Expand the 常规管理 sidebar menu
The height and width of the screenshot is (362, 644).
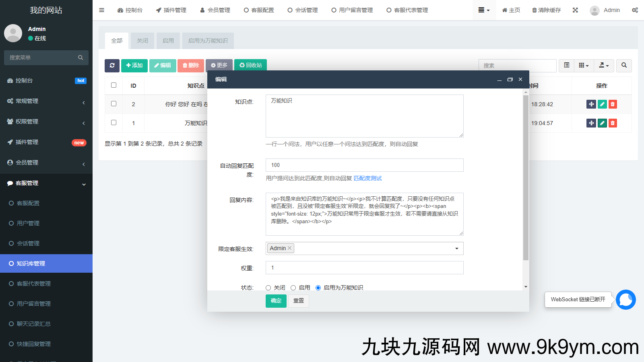click(x=46, y=101)
